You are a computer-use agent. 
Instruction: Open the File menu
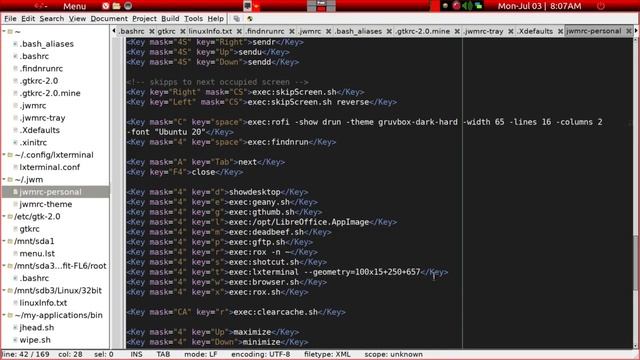tap(10, 19)
